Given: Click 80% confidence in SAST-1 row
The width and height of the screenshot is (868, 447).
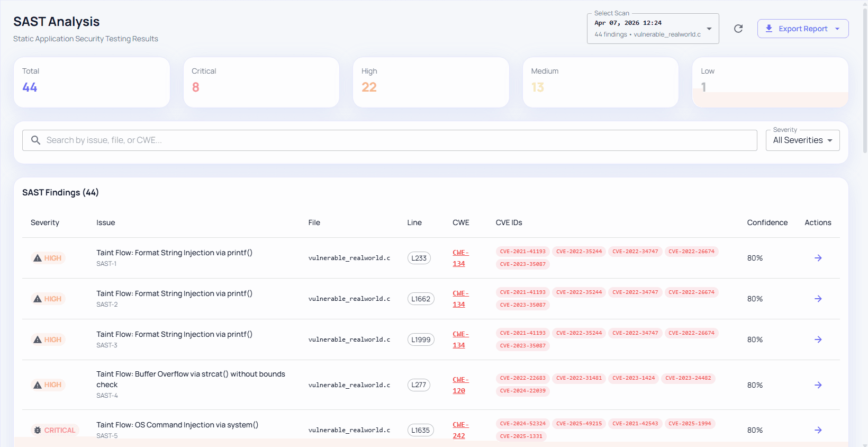Looking at the screenshot, I should point(755,258).
